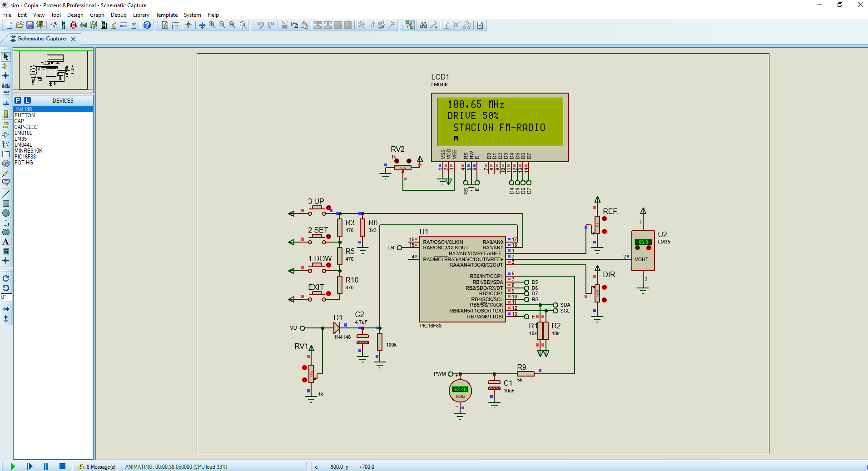
Task: Select the Terminals mode tool
Action: pos(6,125)
